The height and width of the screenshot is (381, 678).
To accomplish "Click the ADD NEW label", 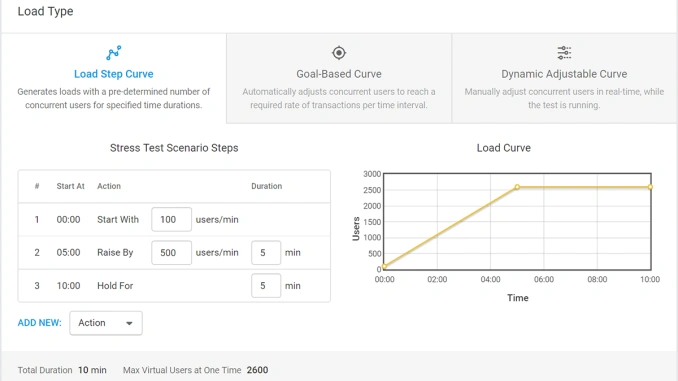I will coord(39,323).
